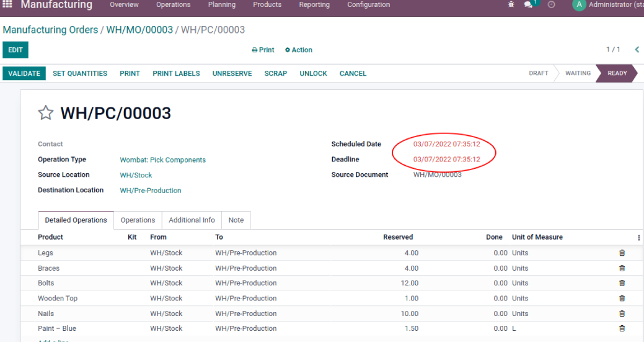This screenshot has height=342, width=644.
Task: Go to previous record arrow
Action: pos(637,49)
